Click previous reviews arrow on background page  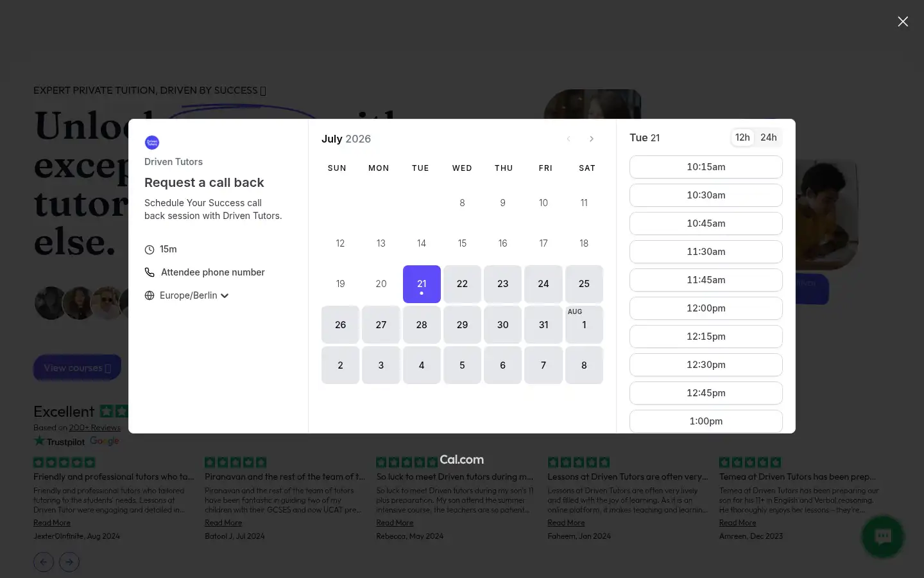[x=43, y=562]
